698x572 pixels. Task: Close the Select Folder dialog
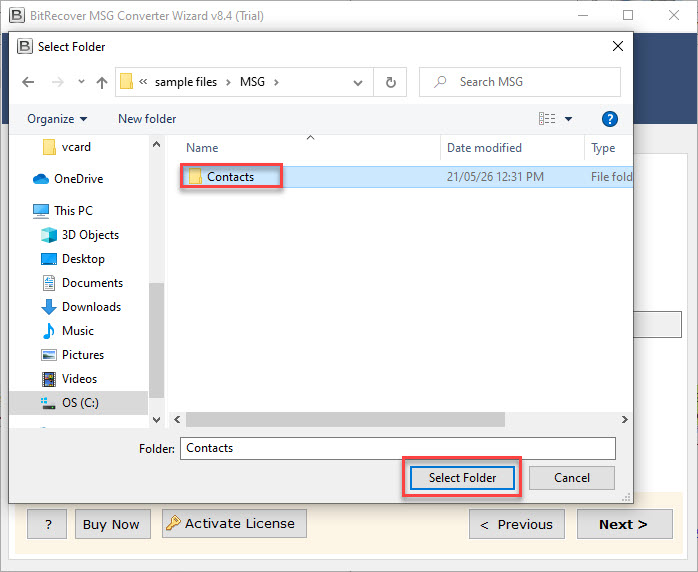click(617, 46)
